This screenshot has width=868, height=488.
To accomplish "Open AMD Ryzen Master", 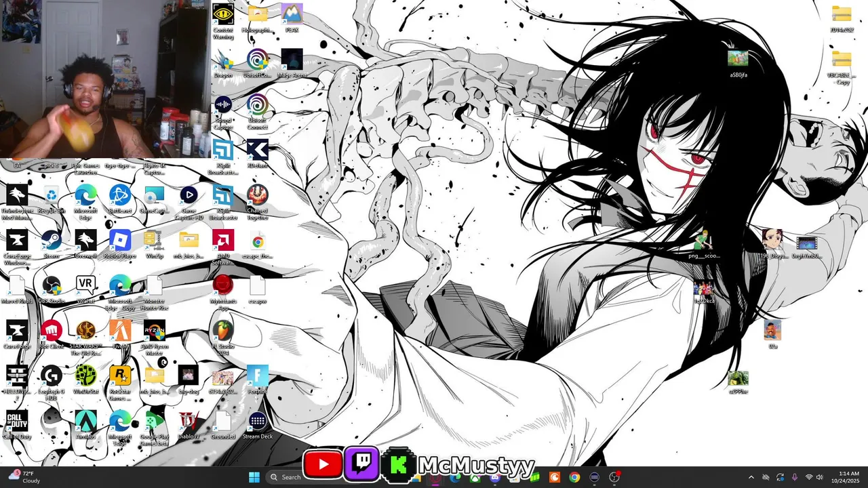I will (x=154, y=338).
